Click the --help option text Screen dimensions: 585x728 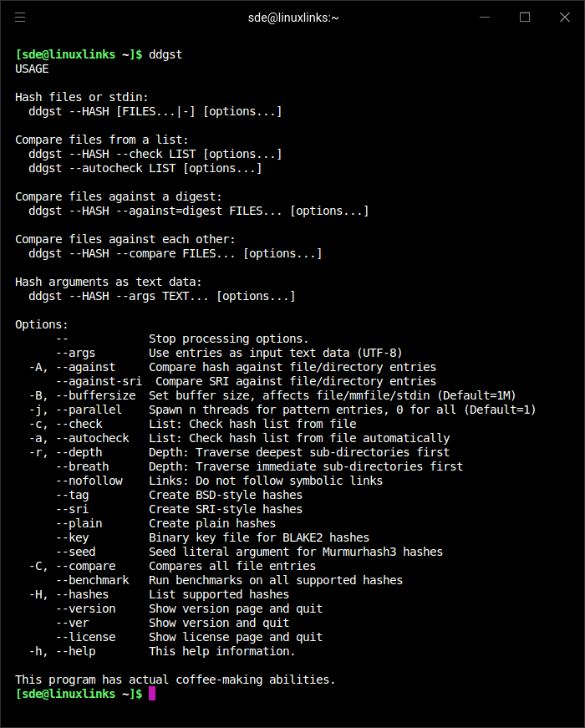pyautogui.click(x=75, y=651)
